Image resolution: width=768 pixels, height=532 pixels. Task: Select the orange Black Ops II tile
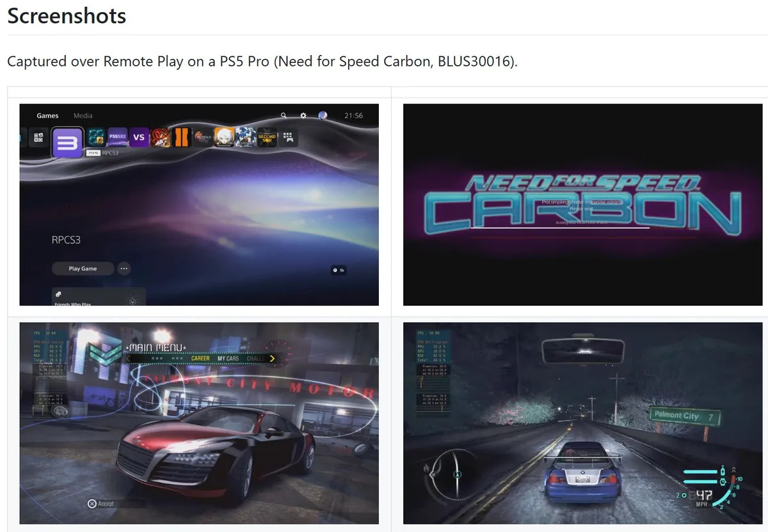tap(181, 137)
